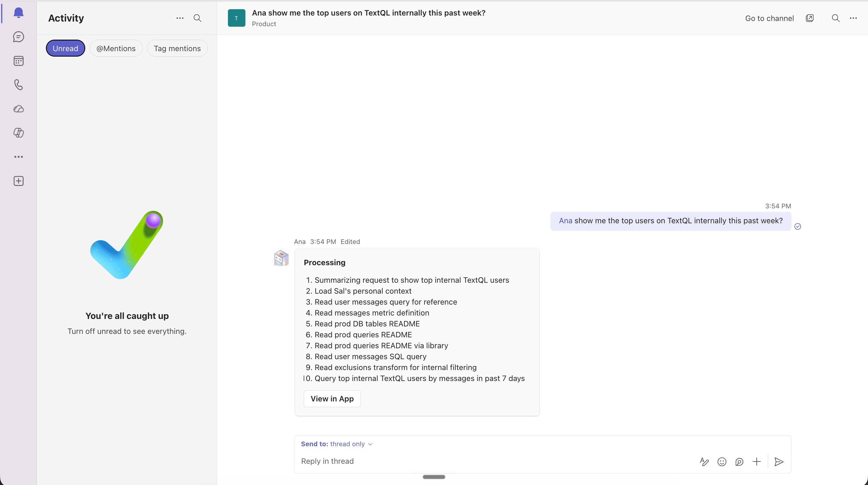Open the loop components chat icon
This screenshot has width=868, height=485.
pos(739,461)
